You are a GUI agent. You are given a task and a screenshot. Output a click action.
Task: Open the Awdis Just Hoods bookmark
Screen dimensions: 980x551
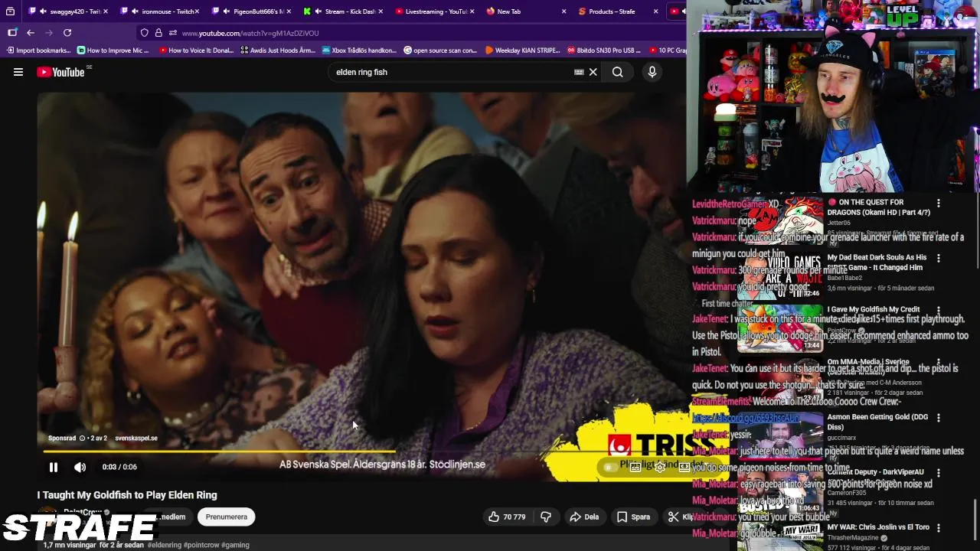(277, 51)
